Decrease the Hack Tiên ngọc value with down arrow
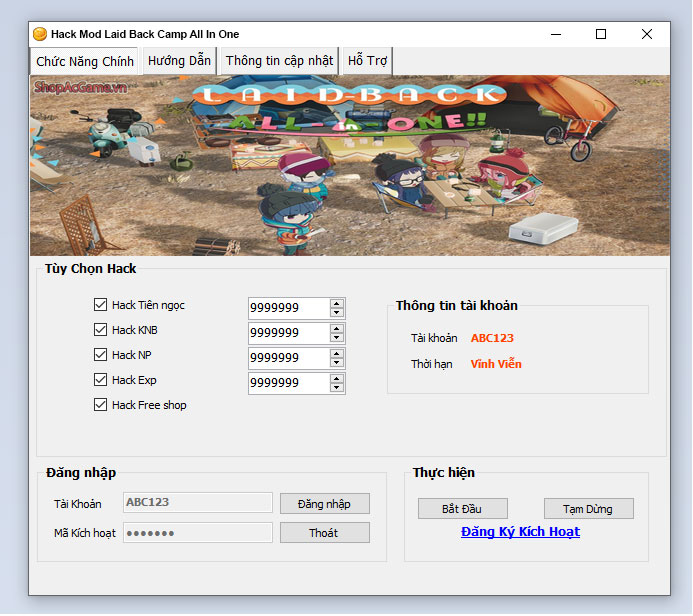The height and width of the screenshot is (616, 693). tap(337, 312)
